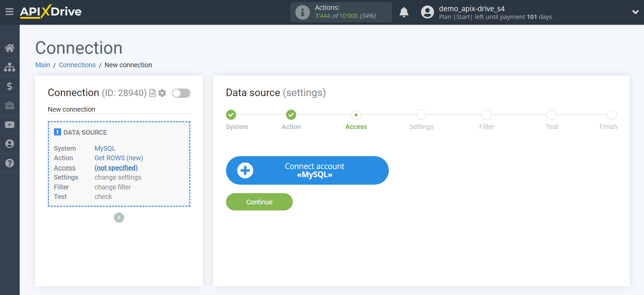Click the change settings text

[118, 177]
